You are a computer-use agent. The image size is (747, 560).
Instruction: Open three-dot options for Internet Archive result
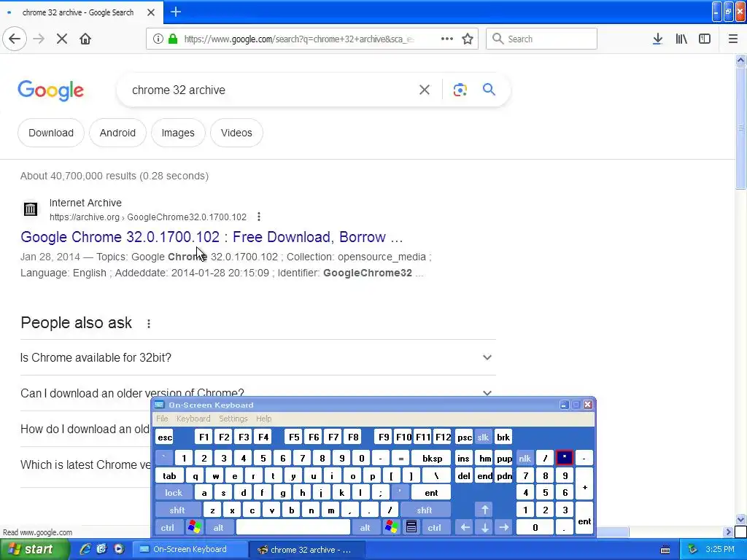coord(259,217)
